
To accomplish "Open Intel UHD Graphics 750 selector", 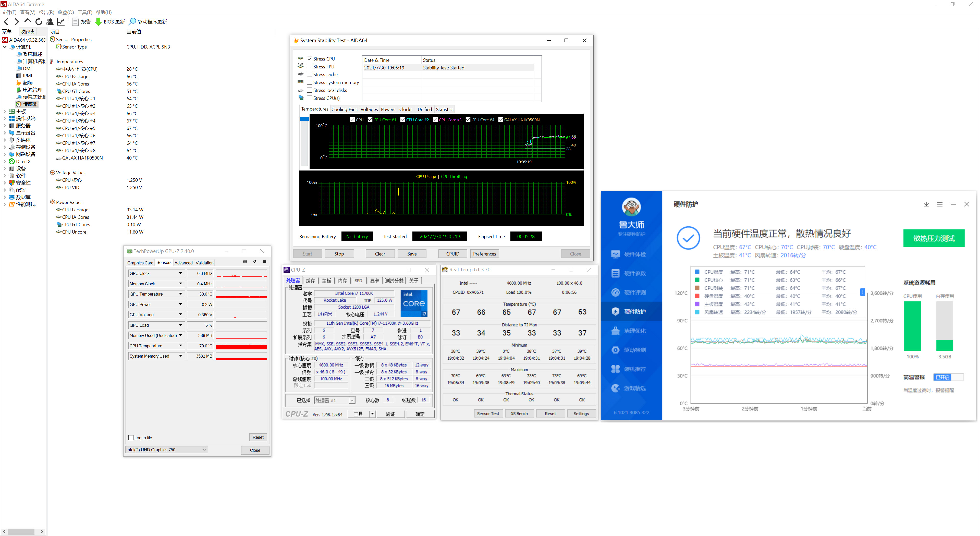I will point(167,450).
